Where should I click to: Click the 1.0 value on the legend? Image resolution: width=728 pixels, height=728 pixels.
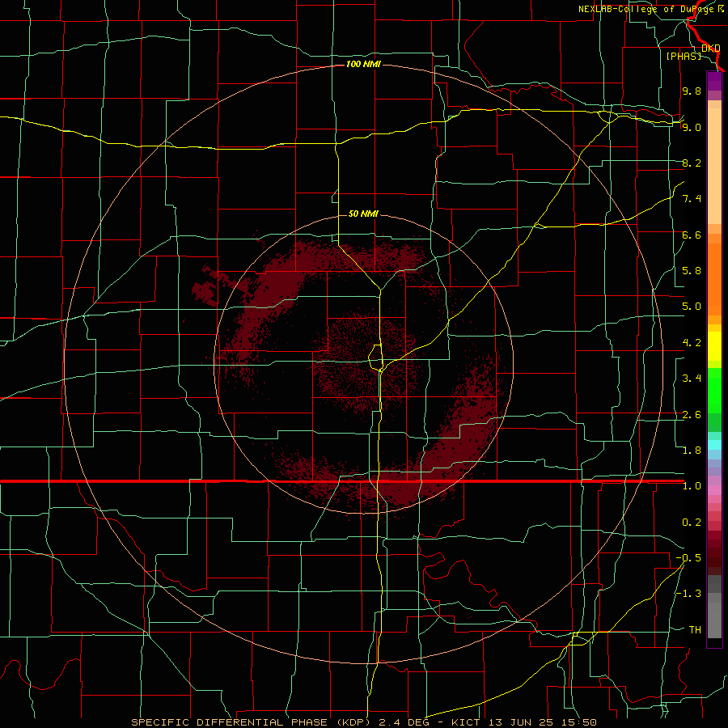(x=692, y=486)
